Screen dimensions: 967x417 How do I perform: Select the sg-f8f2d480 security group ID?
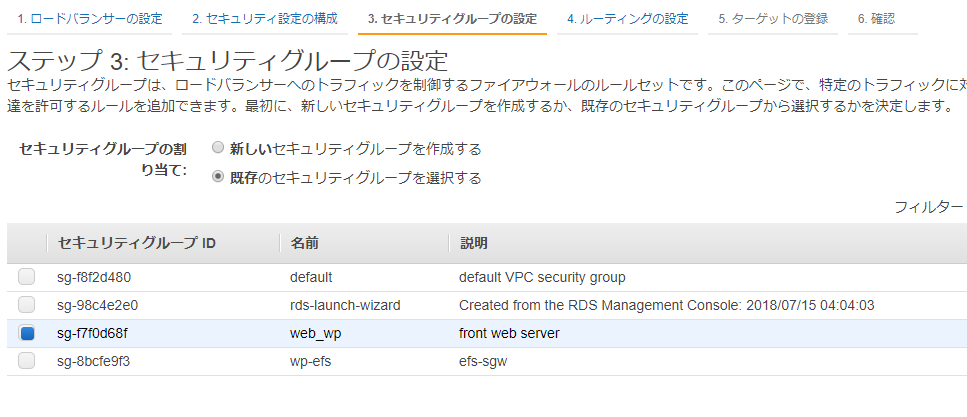point(95,277)
